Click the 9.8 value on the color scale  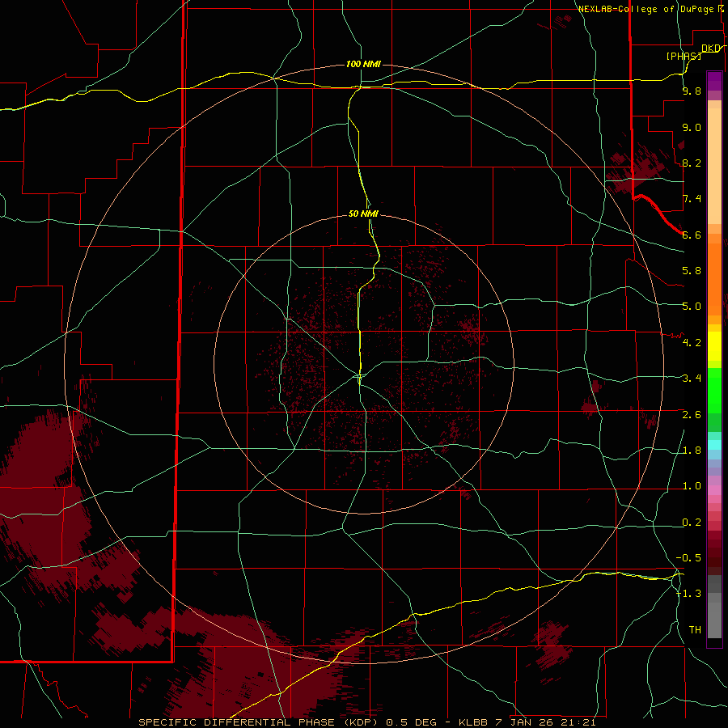point(692,91)
